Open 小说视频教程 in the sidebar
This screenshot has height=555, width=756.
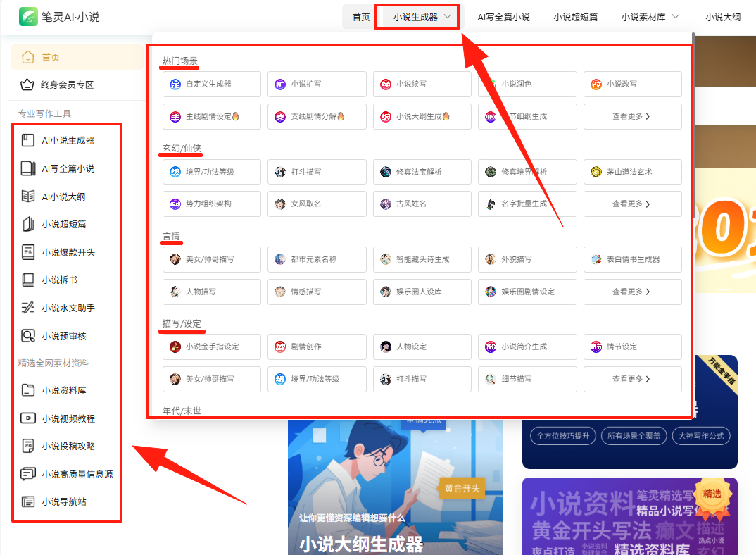click(58, 418)
